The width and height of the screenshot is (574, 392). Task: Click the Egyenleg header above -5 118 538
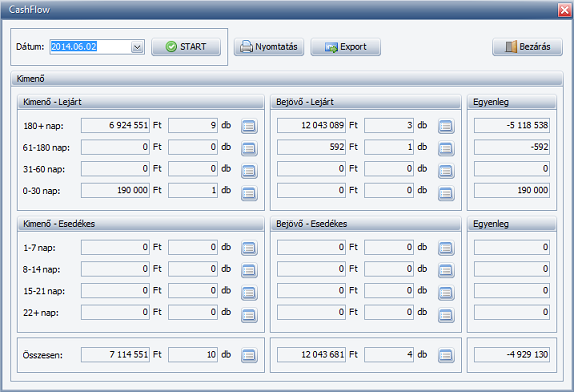512,102
